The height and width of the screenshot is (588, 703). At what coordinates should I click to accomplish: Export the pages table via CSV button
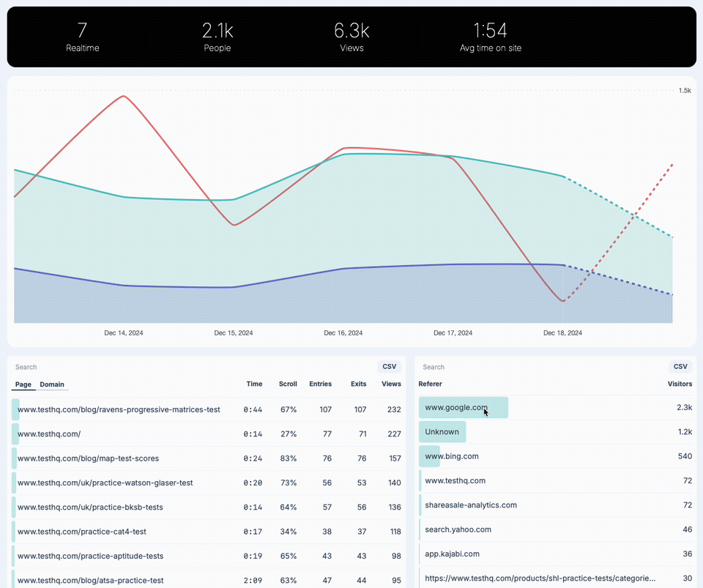point(389,366)
